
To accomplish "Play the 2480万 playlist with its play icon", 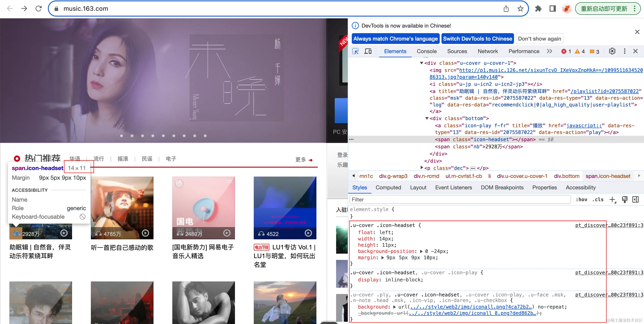I will point(227,233).
